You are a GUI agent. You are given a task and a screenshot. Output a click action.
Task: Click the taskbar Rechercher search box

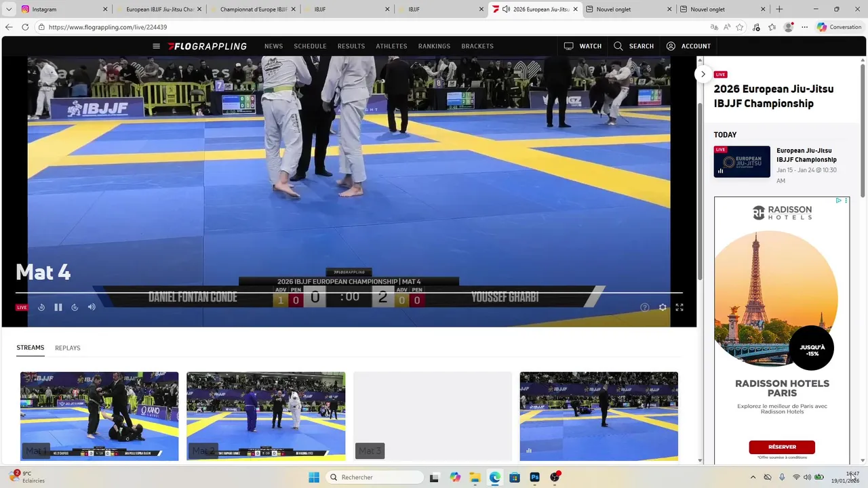[x=375, y=477]
